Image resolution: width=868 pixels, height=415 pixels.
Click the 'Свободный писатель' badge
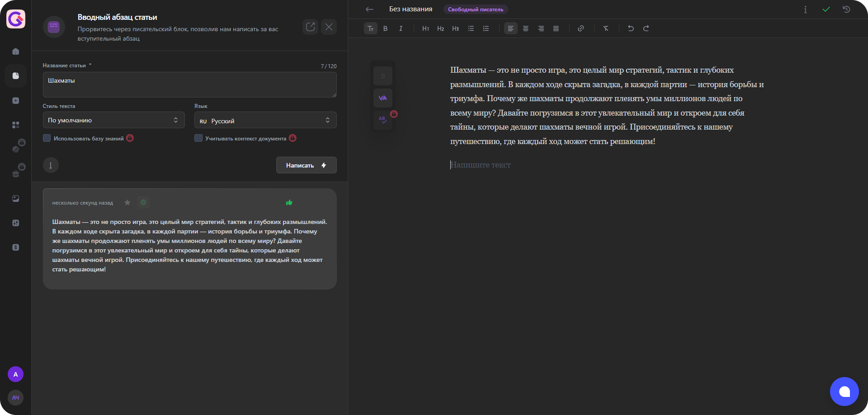476,9
